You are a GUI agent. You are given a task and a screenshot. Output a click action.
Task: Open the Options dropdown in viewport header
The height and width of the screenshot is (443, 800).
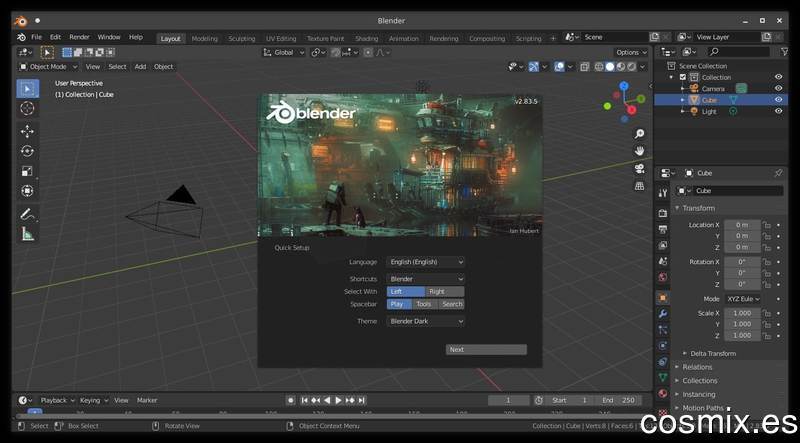click(631, 52)
